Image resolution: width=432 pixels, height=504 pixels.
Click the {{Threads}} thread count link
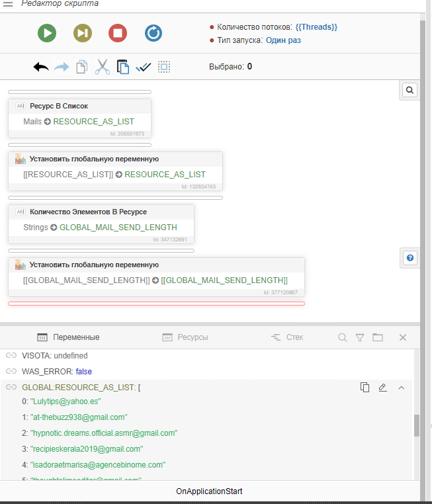pyautogui.click(x=316, y=27)
